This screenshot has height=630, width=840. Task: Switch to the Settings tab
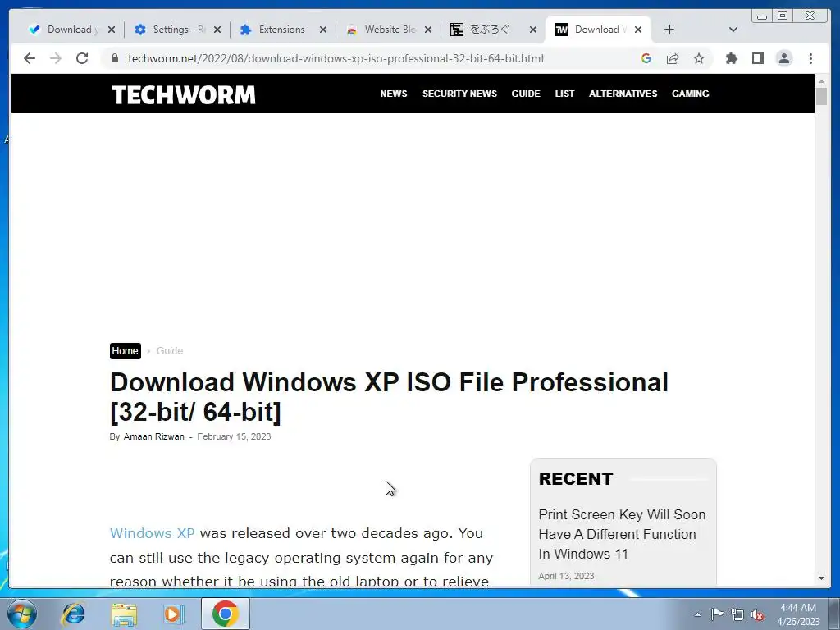tap(171, 30)
